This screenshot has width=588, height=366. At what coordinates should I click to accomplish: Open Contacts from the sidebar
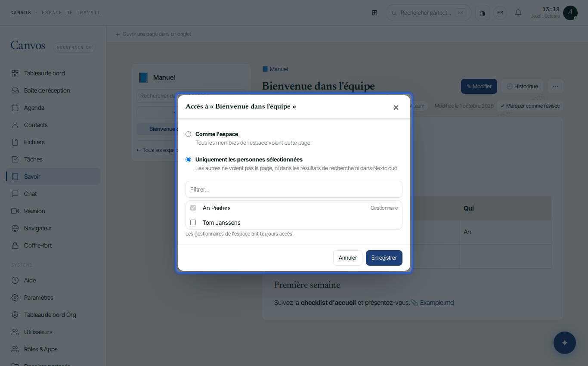pos(53,125)
